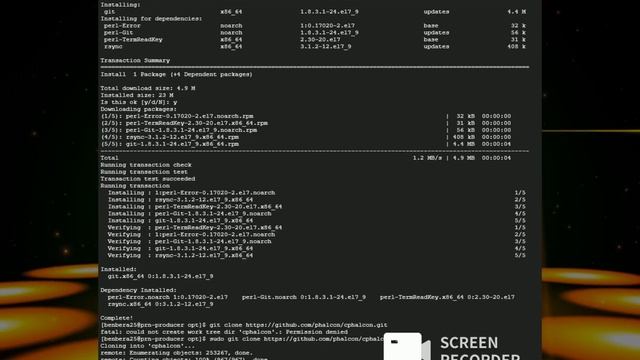Click the '4.4 MB' size in the (5/5) download row
Screen dimensions: 640x360
pyautogui.click(x=465, y=144)
